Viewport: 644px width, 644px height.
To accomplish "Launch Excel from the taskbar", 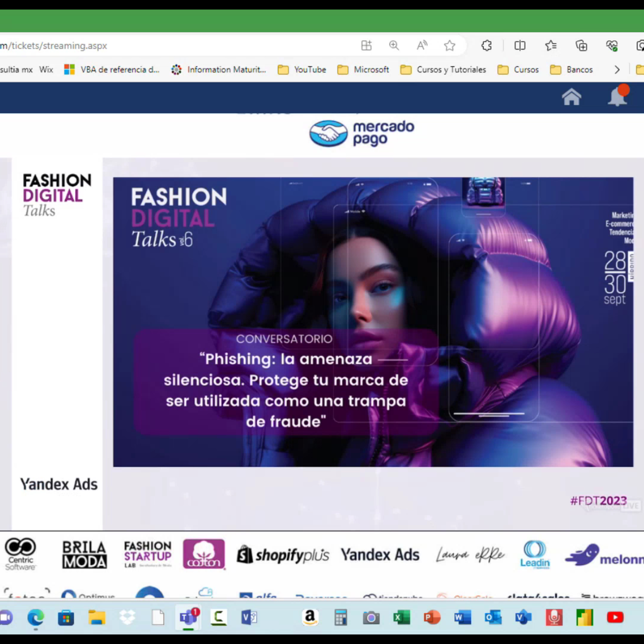I will point(401,618).
